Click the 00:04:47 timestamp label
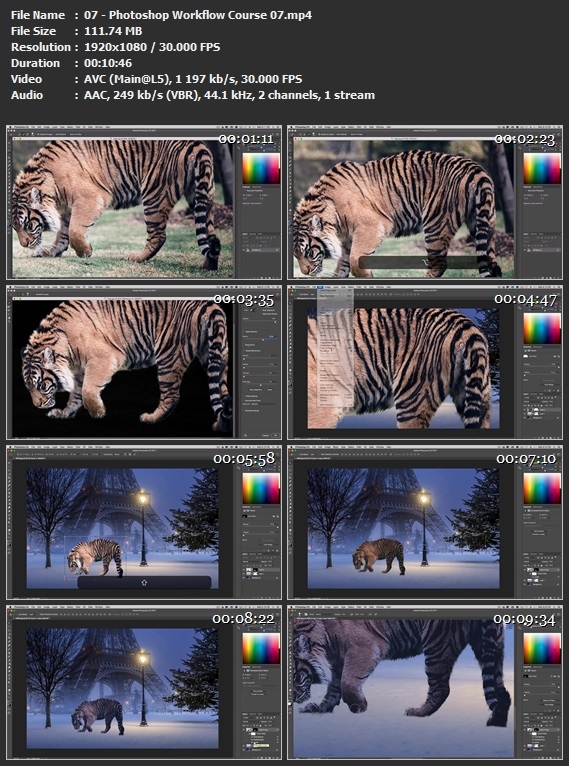This screenshot has width=569, height=766. coord(525,299)
